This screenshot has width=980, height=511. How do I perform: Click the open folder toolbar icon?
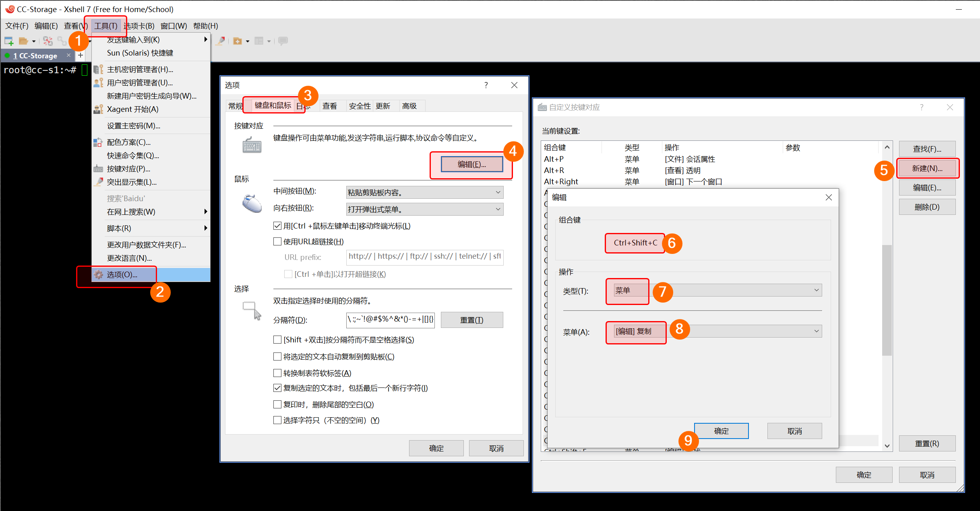click(x=23, y=41)
